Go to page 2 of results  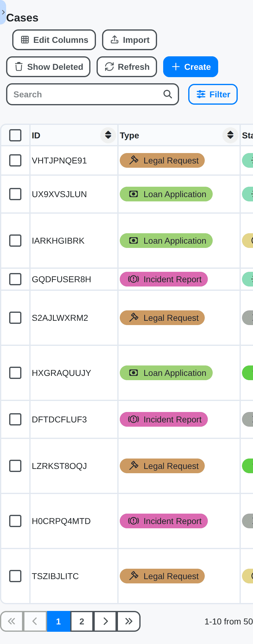(82, 621)
